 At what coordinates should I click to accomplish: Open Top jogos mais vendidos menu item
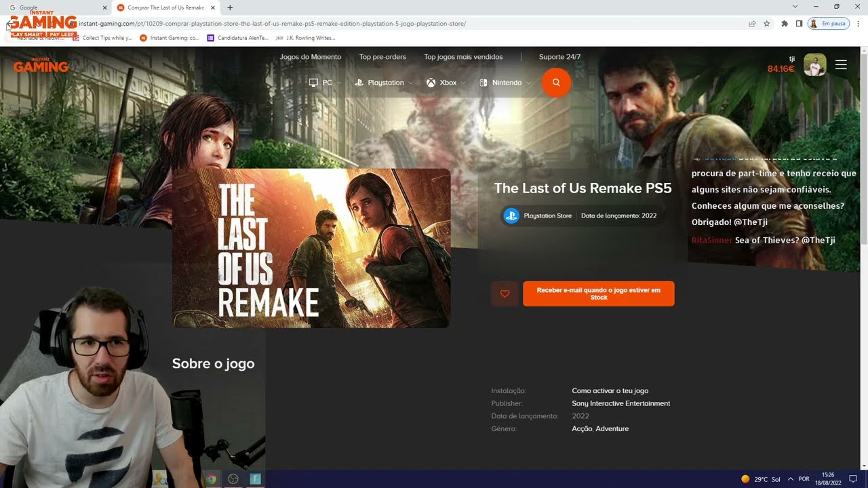coord(463,57)
